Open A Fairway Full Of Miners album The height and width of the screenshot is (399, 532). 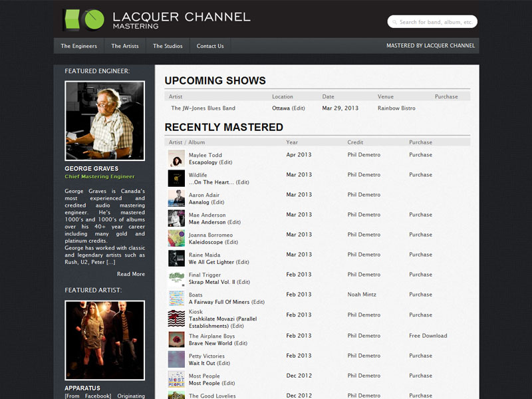219,302
